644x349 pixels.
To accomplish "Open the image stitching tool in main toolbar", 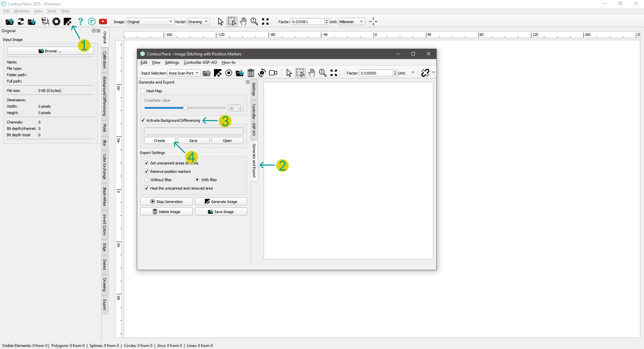I will (67, 22).
